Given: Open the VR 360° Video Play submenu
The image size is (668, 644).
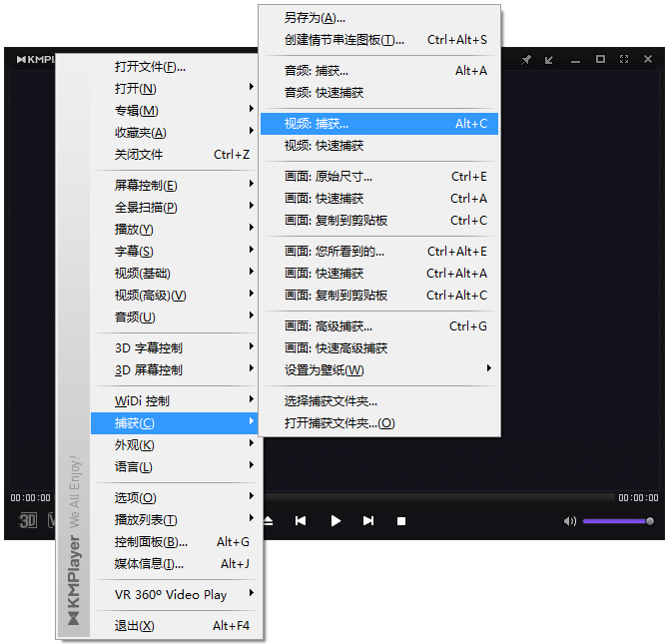Looking at the screenshot, I should (x=175, y=595).
